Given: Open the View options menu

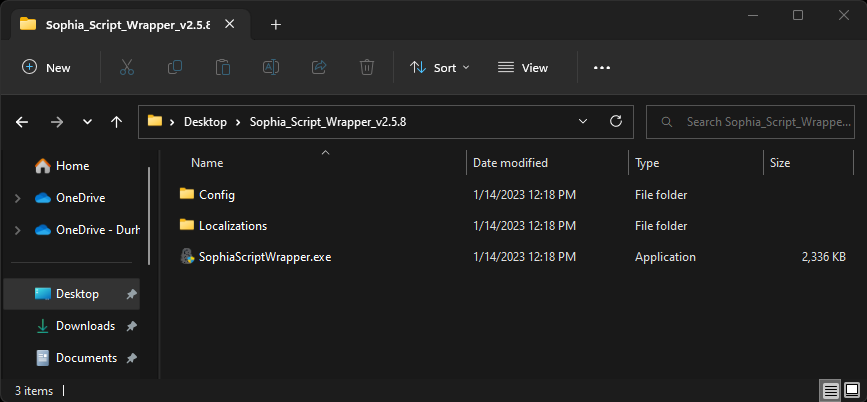Looking at the screenshot, I should 523,67.
